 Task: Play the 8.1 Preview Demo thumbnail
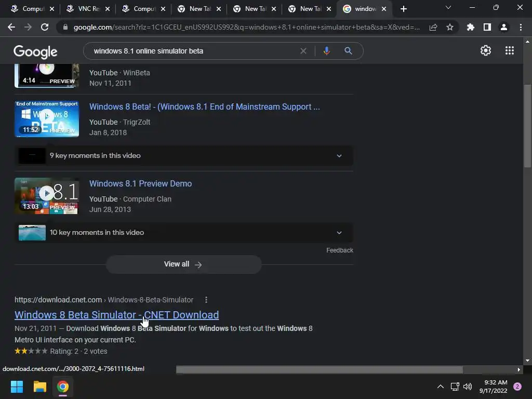[47, 196]
